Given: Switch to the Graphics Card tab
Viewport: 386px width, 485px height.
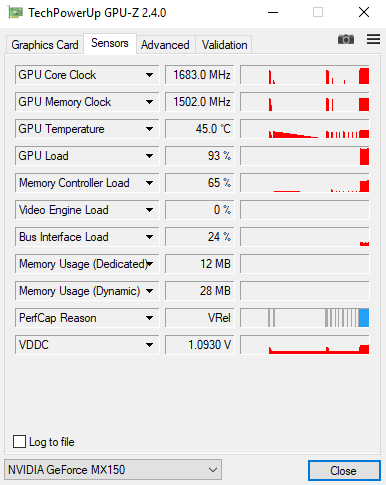Looking at the screenshot, I should point(45,45).
